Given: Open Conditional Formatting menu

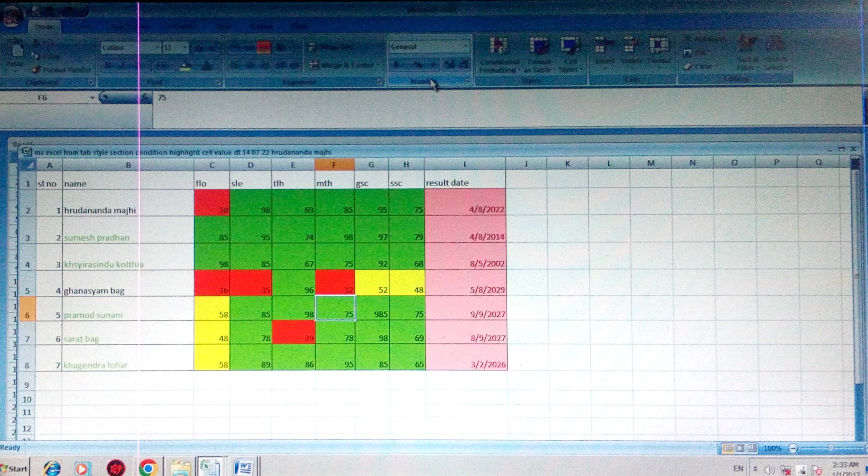Looking at the screenshot, I should click(x=498, y=47).
